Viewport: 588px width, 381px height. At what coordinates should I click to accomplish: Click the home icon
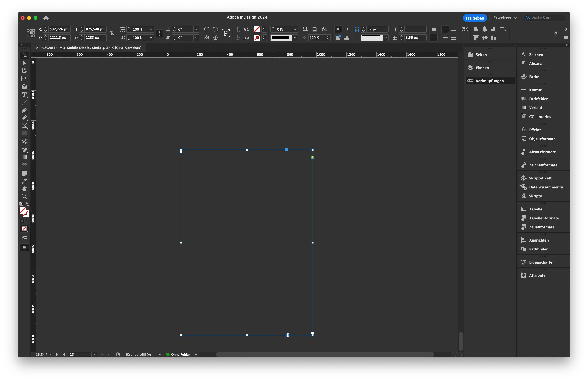[x=46, y=18]
